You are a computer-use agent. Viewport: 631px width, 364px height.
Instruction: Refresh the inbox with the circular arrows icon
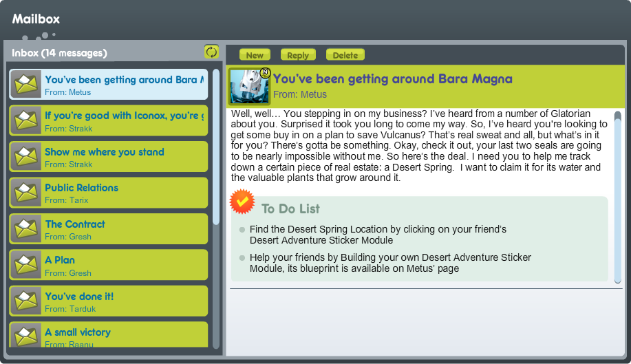click(x=211, y=52)
